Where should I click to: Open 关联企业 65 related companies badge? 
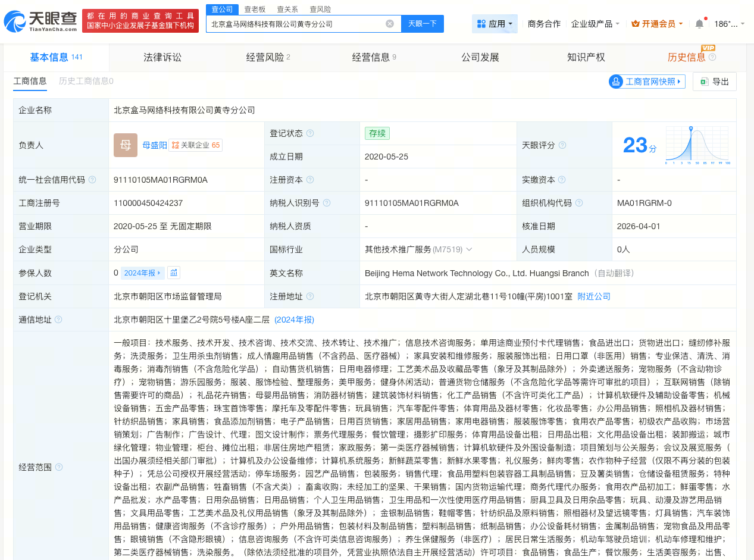click(195, 145)
